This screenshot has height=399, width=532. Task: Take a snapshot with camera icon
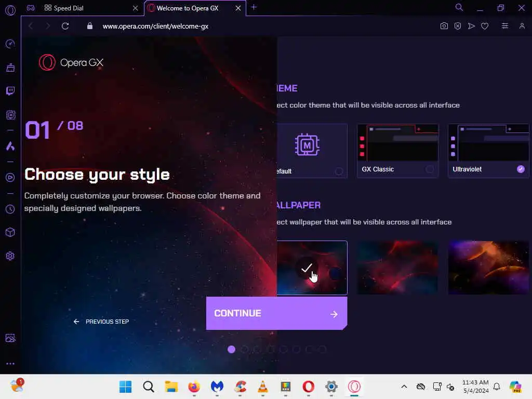click(444, 26)
